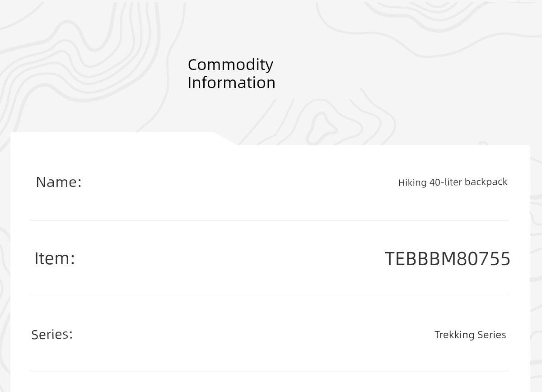Click the slanted notch of the white card

point(226,139)
